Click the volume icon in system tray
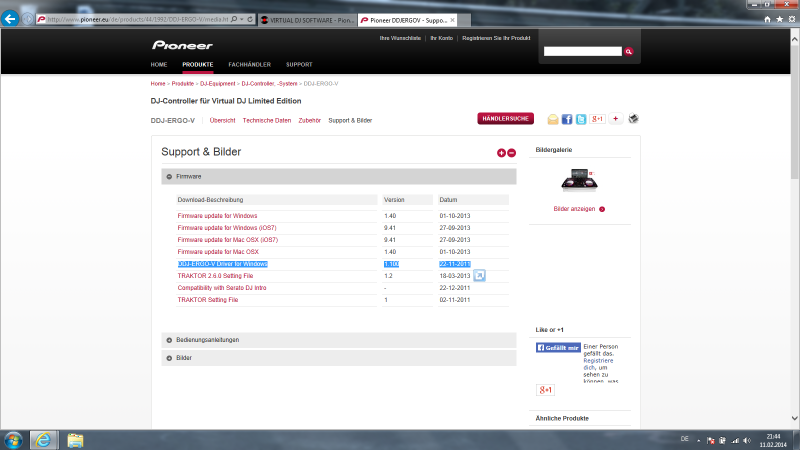 point(747,440)
